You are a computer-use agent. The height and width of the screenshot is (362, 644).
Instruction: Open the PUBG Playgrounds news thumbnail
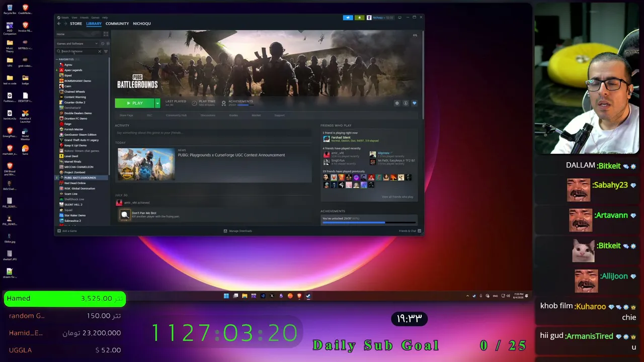coord(146,164)
